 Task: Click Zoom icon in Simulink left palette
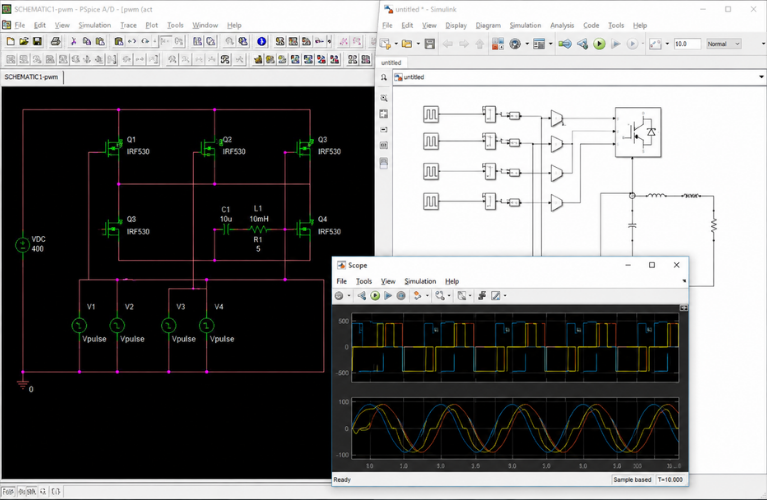click(384, 98)
